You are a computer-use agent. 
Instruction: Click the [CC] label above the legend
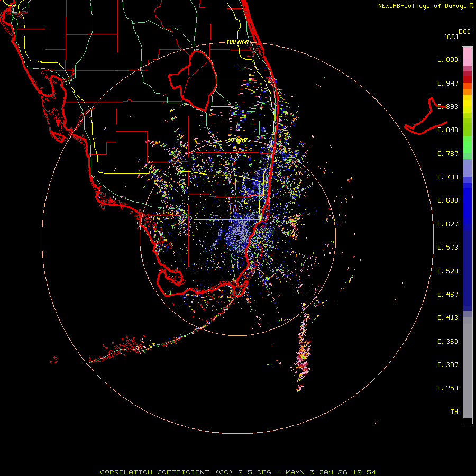pos(451,36)
